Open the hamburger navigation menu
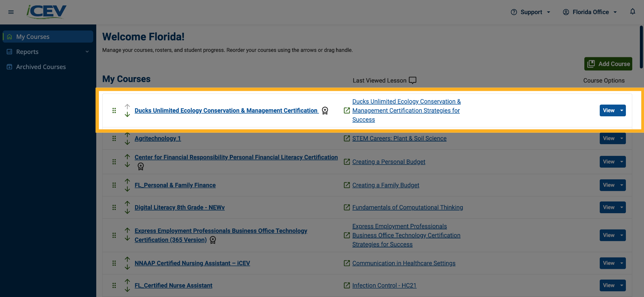644x297 pixels. (11, 12)
